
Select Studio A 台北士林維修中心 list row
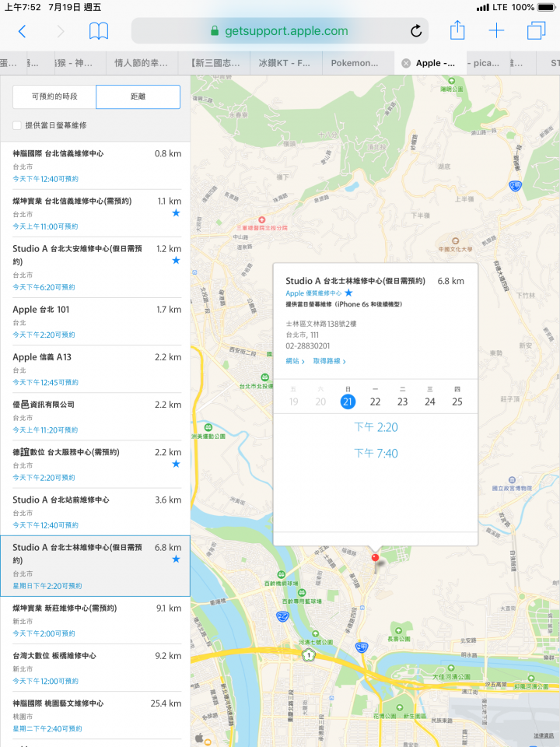tap(95, 566)
